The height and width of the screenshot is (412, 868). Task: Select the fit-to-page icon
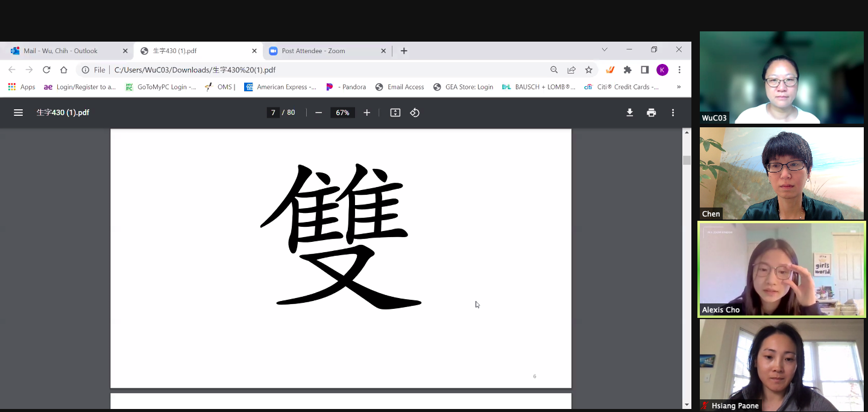pyautogui.click(x=395, y=112)
